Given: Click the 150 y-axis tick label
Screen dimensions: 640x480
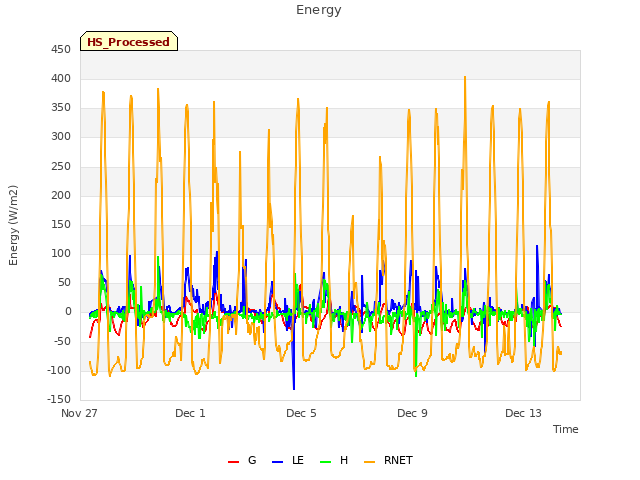Looking at the screenshot, I should coord(61,224).
